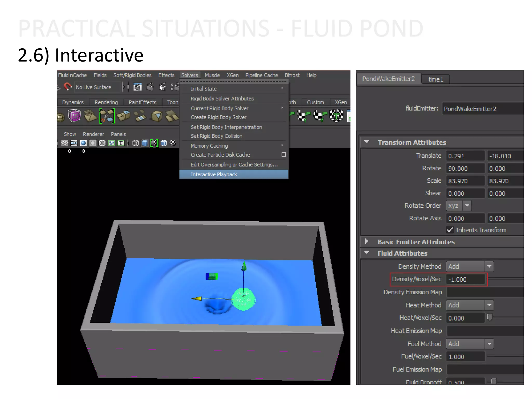Open the Fuel Method dropdown
Image resolution: width=532 pixels, height=399 pixels.
click(x=470, y=344)
